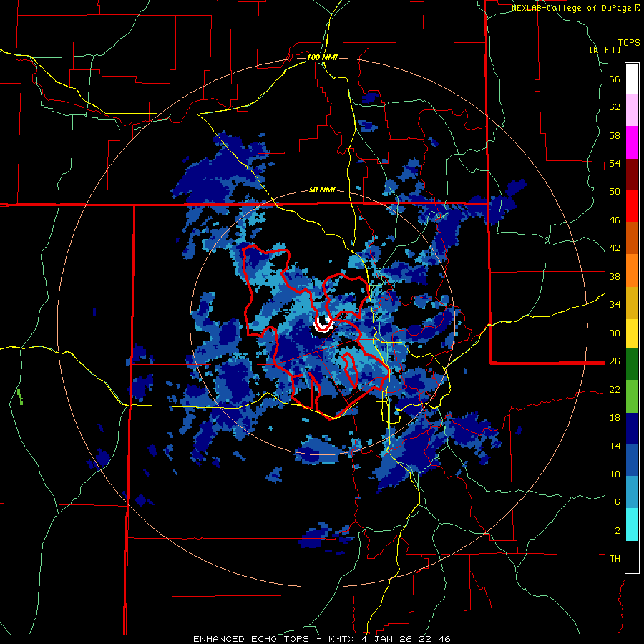644x644 pixels.
Task: Click the "ENHANCED ECHO TOPS" product title
Action: 251,639
